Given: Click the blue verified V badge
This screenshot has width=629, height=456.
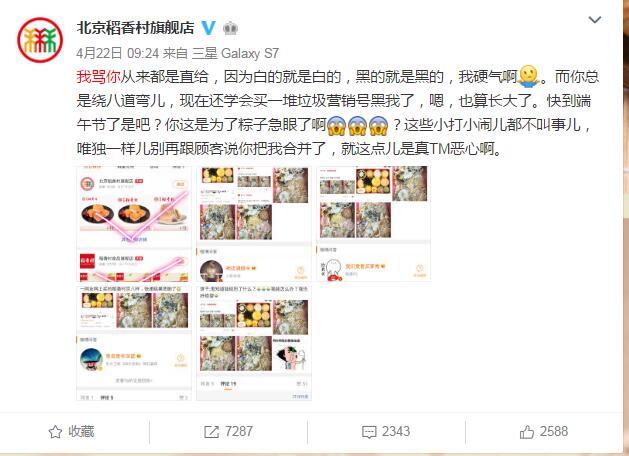Looking at the screenshot, I should coord(208,28).
